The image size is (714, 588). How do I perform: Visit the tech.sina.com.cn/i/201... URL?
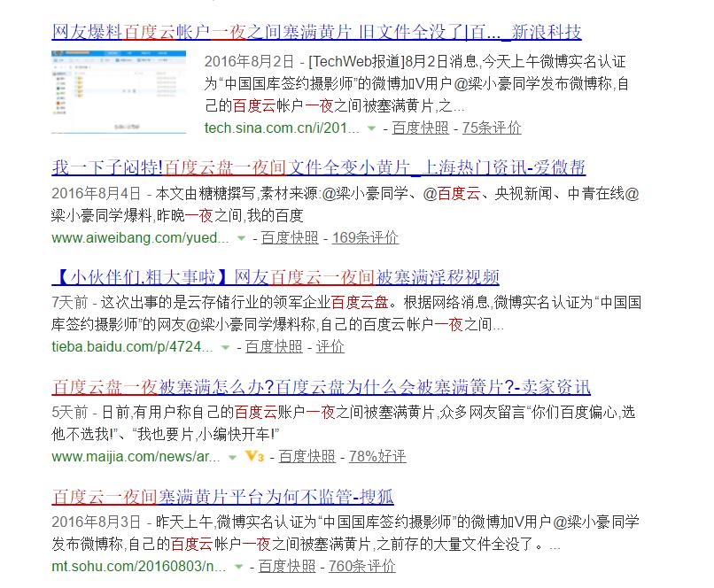tap(282, 128)
